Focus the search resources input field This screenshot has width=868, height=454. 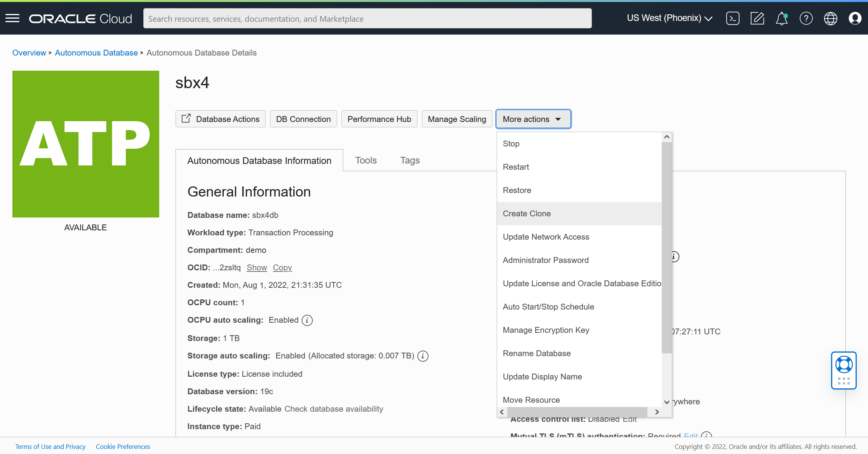click(367, 19)
